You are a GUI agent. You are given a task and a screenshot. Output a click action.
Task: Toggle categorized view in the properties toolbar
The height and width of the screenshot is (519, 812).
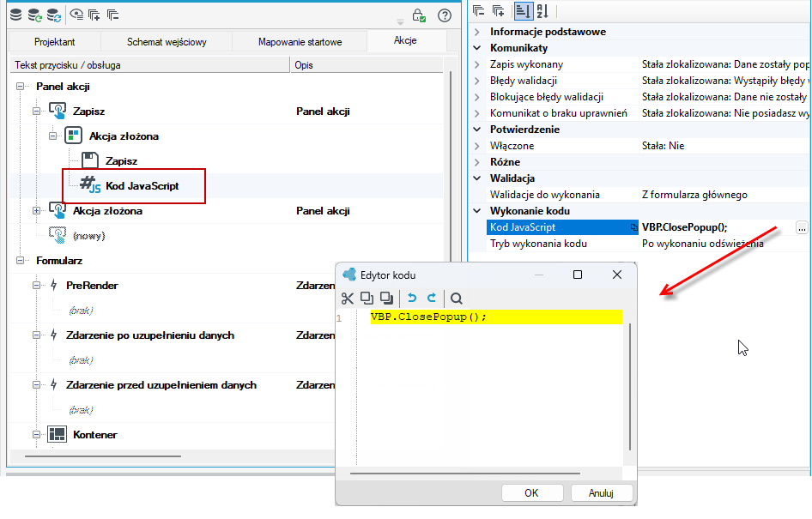pyautogui.click(x=523, y=10)
